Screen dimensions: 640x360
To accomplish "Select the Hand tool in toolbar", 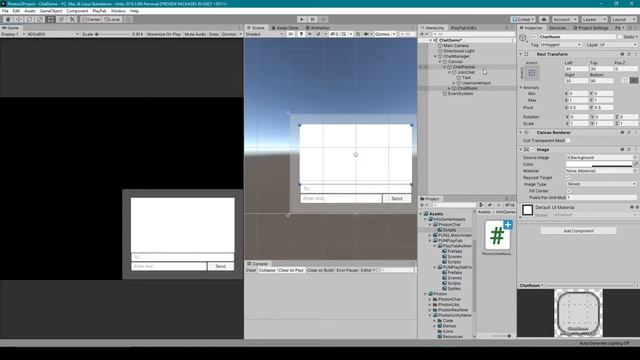I will (x=8, y=19).
